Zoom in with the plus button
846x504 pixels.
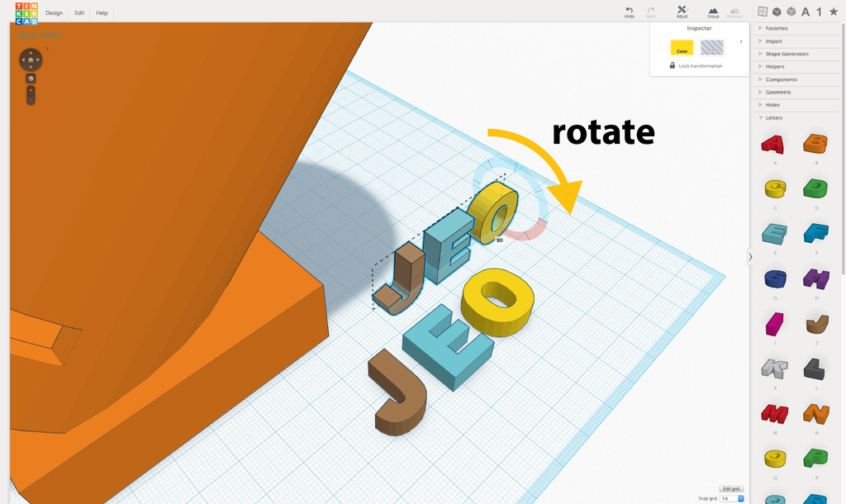pyautogui.click(x=31, y=90)
